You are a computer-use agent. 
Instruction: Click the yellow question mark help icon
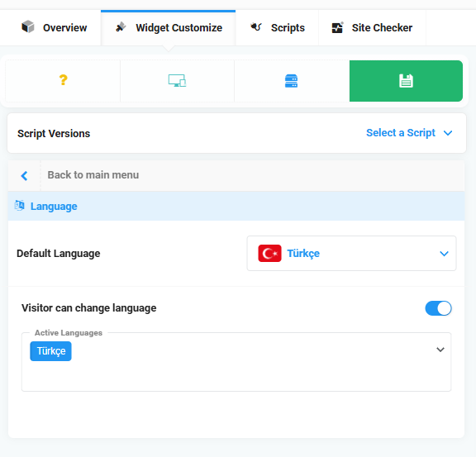click(x=63, y=80)
